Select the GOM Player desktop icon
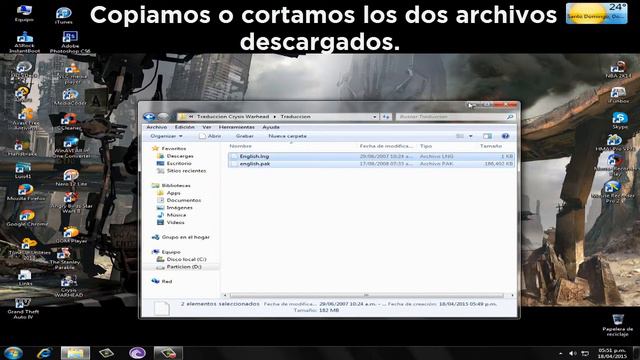This screenshot has height=360, width=640. click(71, 235)
